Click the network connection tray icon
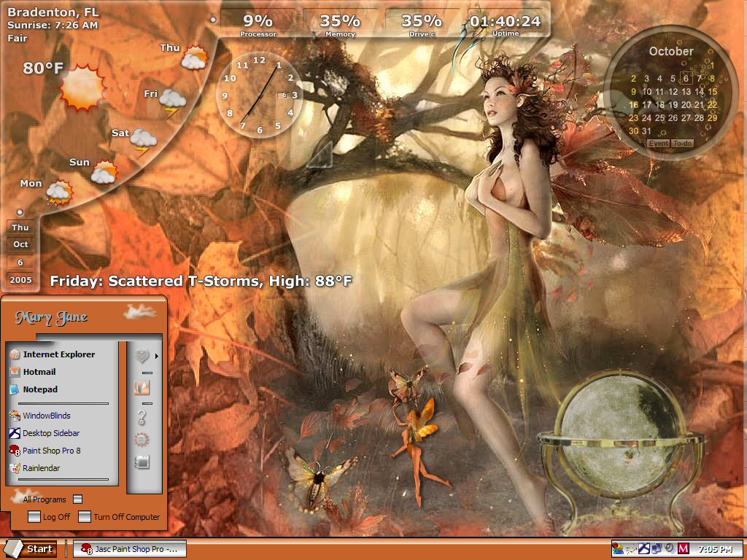The image size is (747, 560). (x=657, y=549)
